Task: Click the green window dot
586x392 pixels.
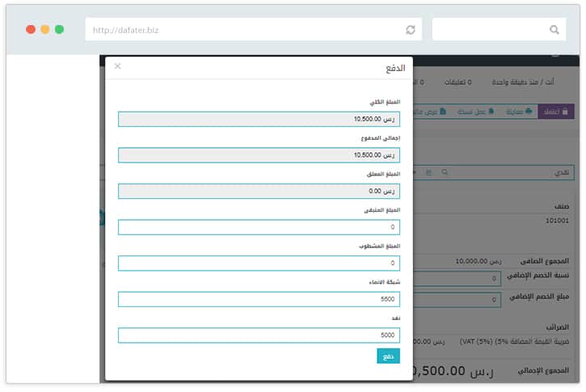Action: tap(59, 29)
